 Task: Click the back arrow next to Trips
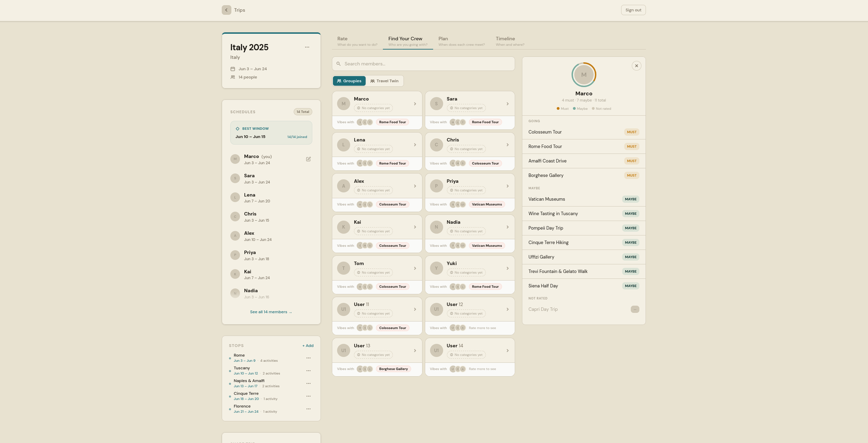click(x=226, y=10)
